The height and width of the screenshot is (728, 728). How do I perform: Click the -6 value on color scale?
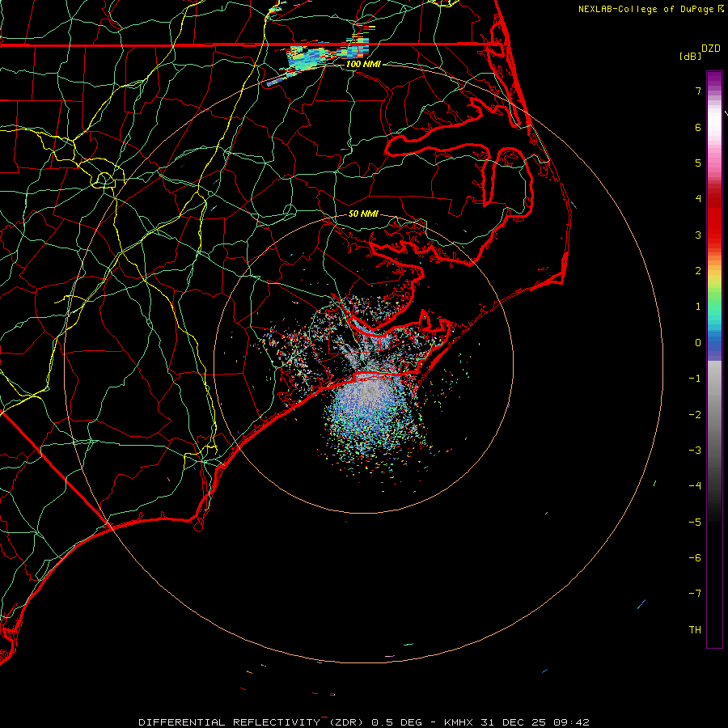pos(695,558)
